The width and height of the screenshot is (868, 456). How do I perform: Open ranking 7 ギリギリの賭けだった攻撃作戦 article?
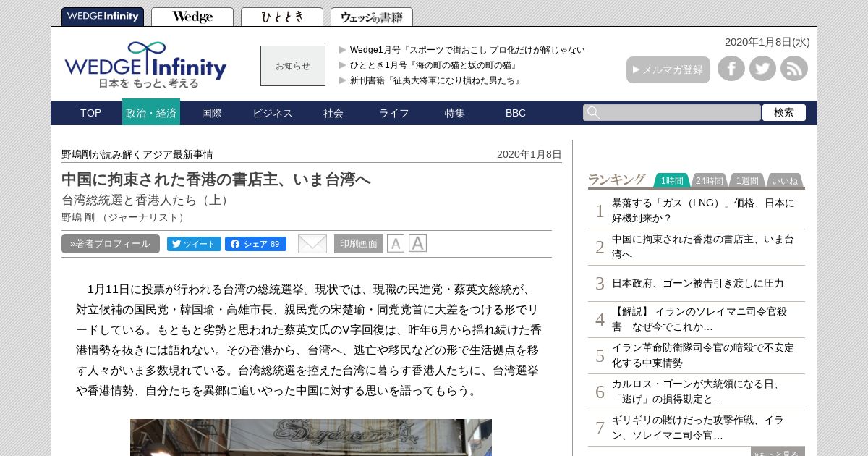[698, 428]
